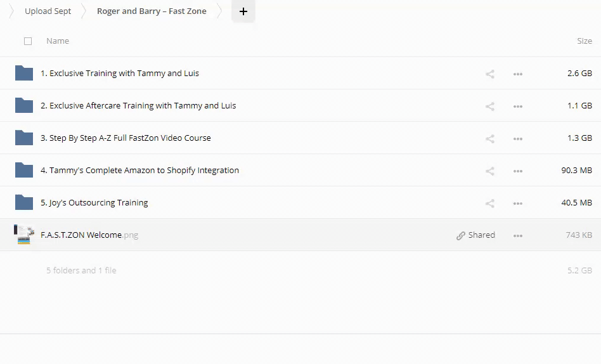The height and width of the screenshot is (364, 601).
Task: Toggle the select-all checkbox in header
Action: pos(28,41)
